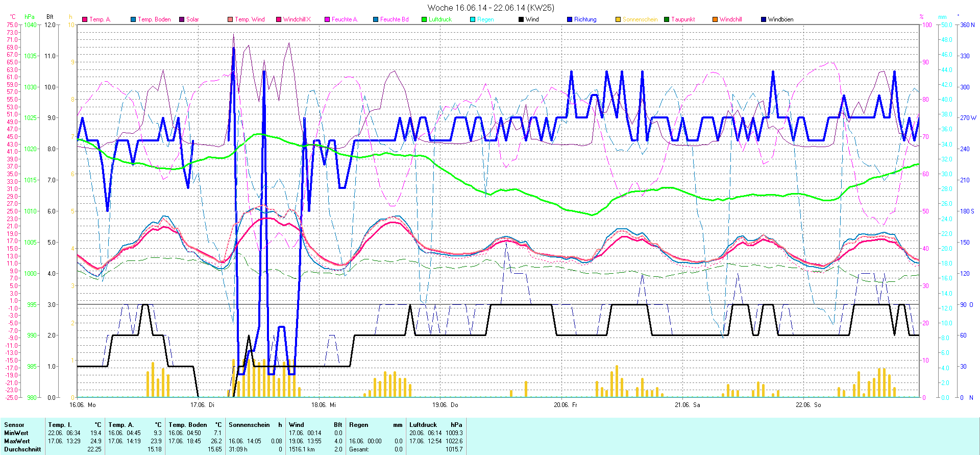Select the 19.06. Do date marker
This screenshot has width=980, height=455.
point(445,405)
